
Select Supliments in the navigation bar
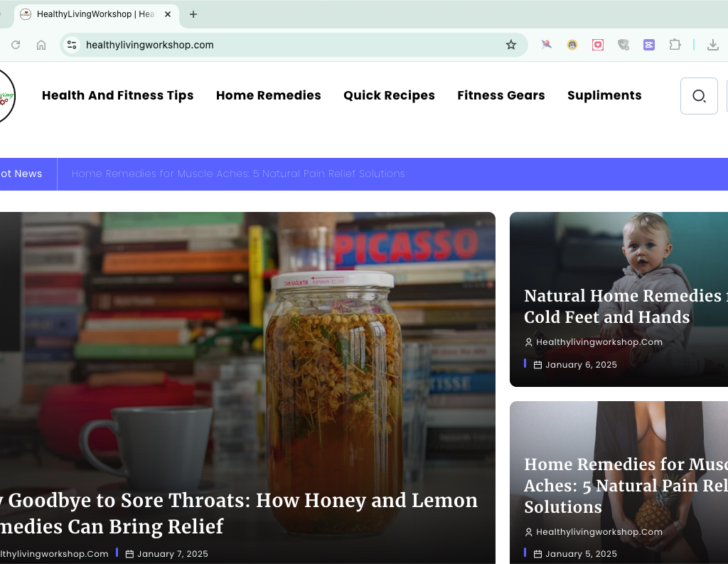point(604,95)
